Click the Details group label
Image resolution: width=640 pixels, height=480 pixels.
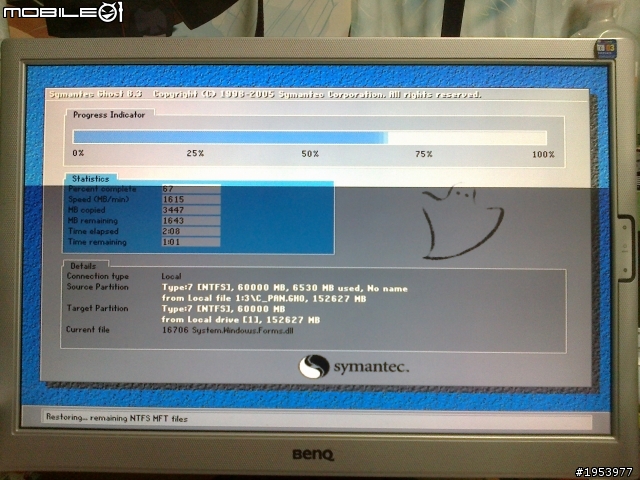pos(83,266)
